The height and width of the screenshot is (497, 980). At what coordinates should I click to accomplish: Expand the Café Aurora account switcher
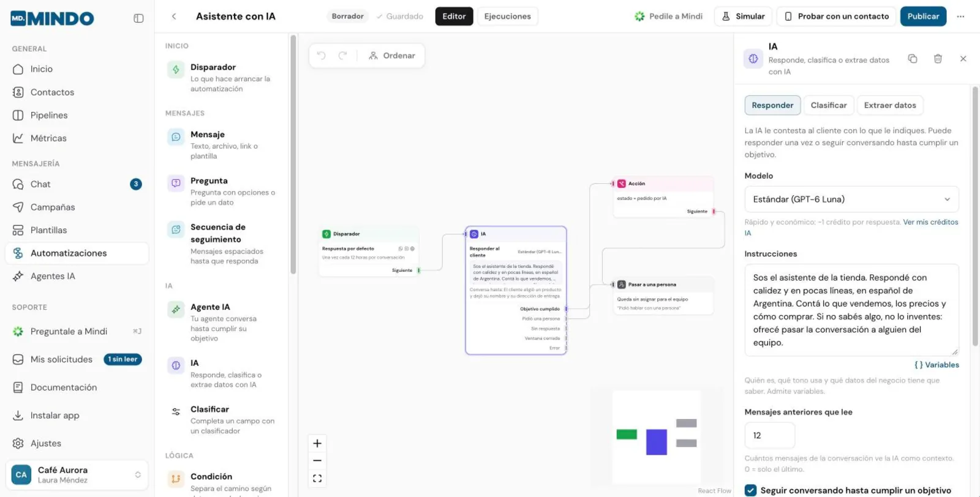click(77, 475)
